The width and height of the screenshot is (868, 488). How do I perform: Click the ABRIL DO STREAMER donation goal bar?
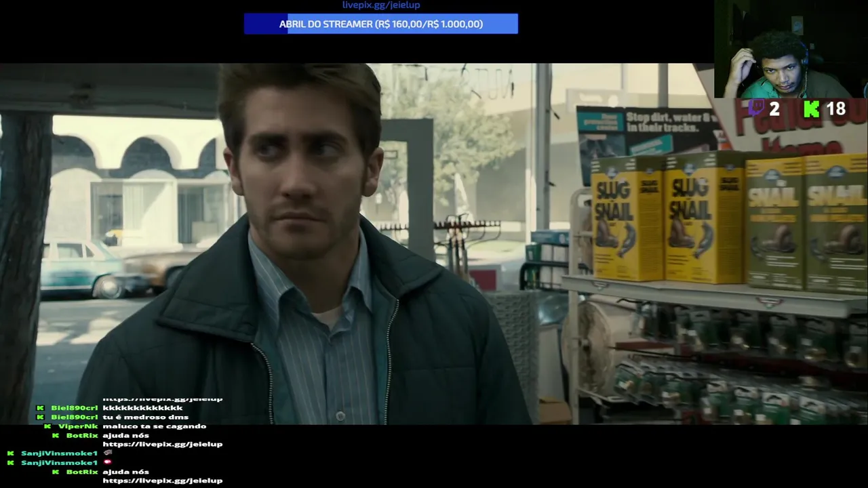pos(381,24)
